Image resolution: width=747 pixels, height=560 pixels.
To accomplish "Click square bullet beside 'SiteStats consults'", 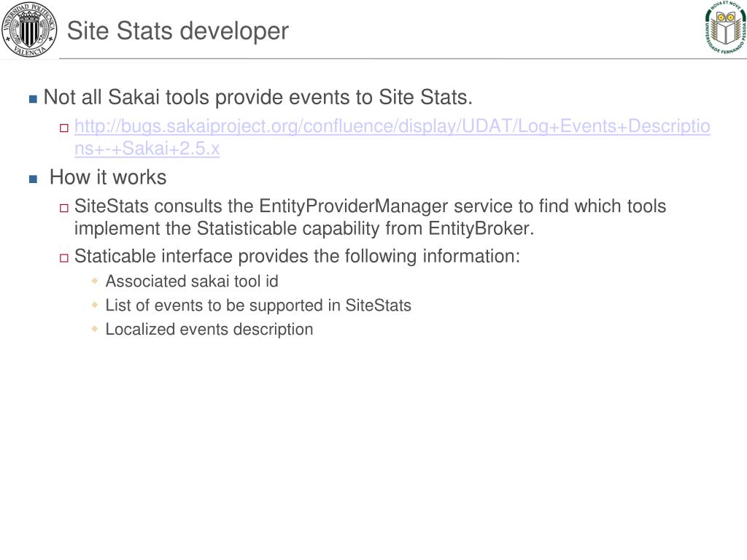I will tap(64, 208).
